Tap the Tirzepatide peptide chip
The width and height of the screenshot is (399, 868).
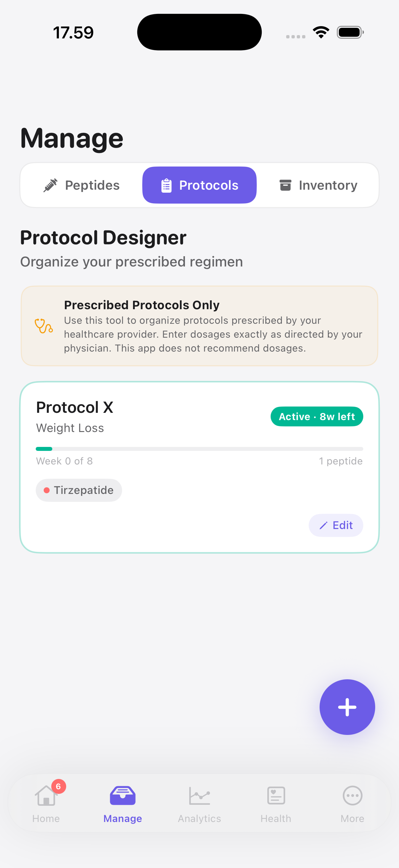(x=79, y=490)
